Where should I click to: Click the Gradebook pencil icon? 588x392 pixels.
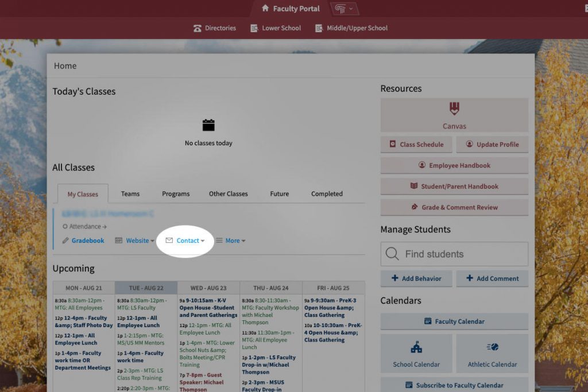point(65,240)
